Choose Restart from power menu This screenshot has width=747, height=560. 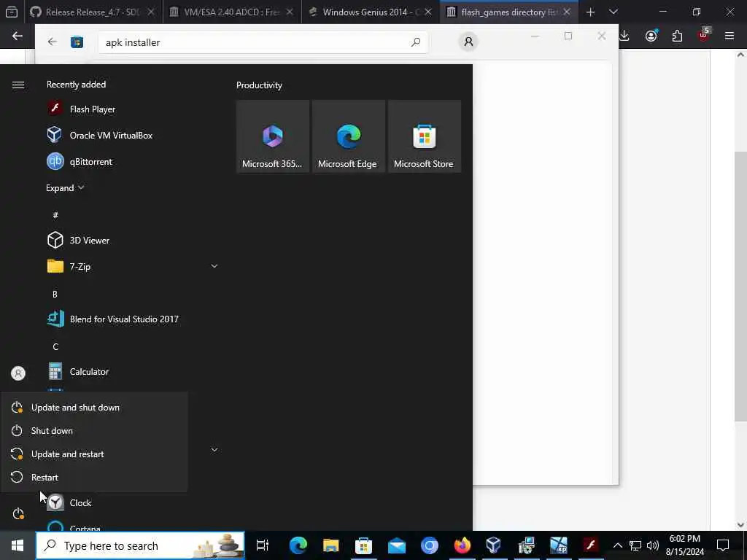coord(94,477)
